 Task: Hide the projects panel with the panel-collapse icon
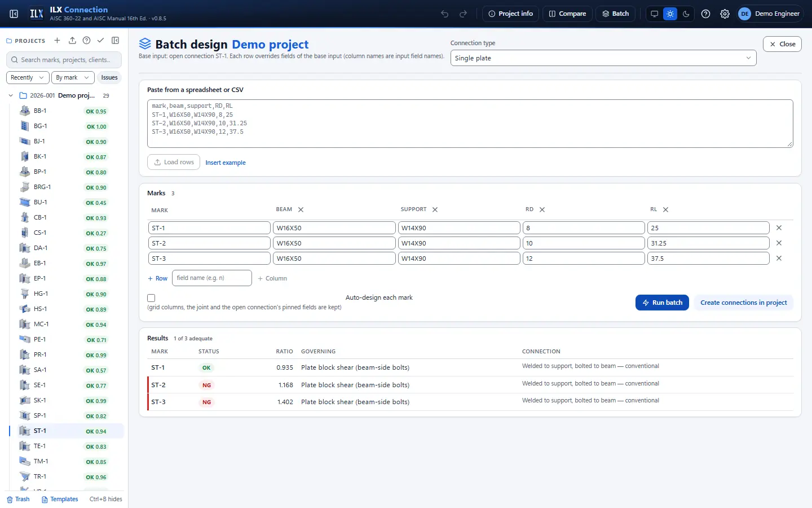116,41
